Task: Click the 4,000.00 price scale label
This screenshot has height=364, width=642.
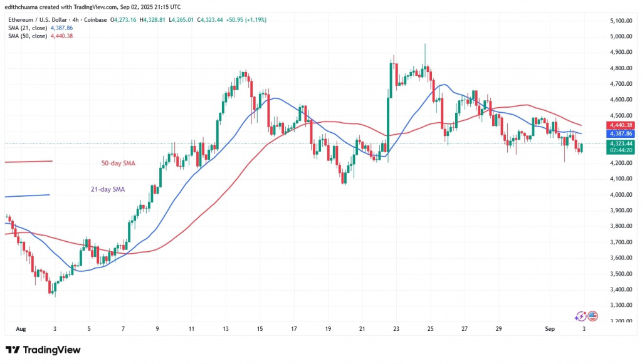Action: tap(619, 195)
